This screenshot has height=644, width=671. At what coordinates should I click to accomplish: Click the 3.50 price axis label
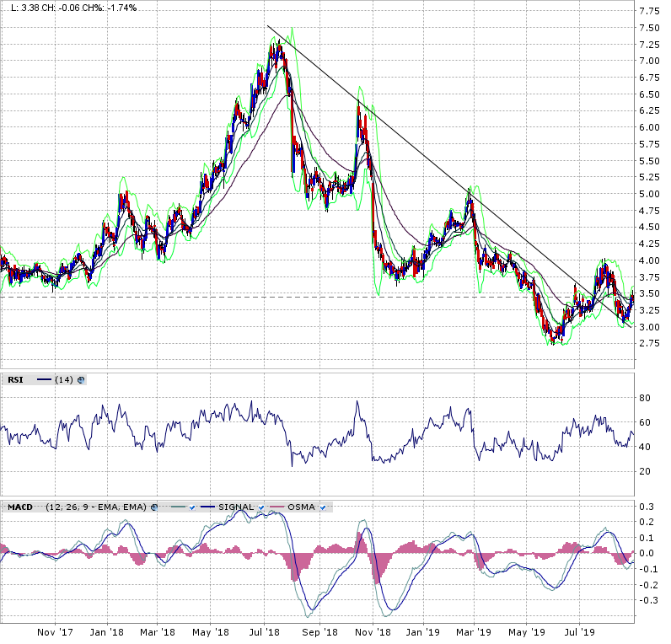(649, 293)
